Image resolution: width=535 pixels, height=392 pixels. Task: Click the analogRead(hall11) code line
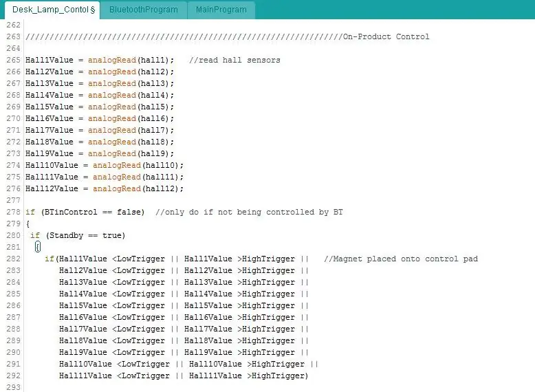tap(105, 177)
